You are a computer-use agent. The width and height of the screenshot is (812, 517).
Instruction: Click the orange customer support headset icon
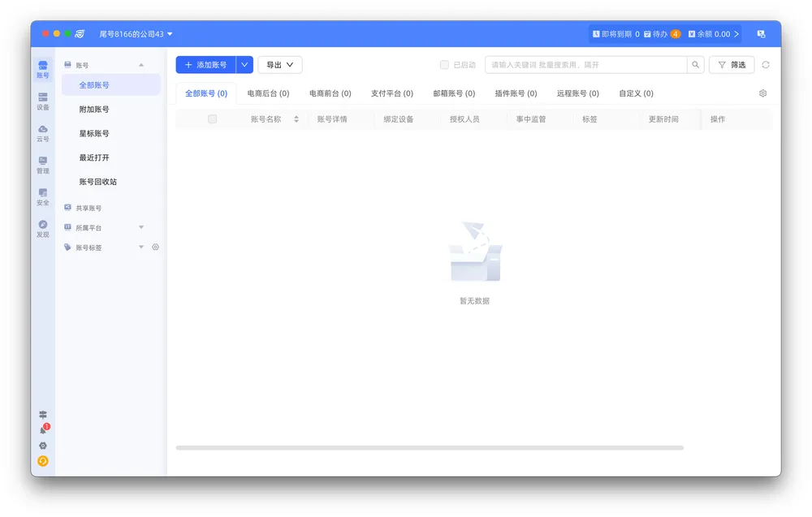(43, 461)
